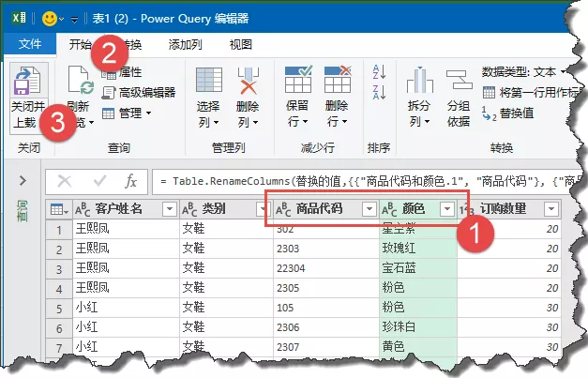Click the 保留行 icon
588x378 pixels.
[297, 79]
